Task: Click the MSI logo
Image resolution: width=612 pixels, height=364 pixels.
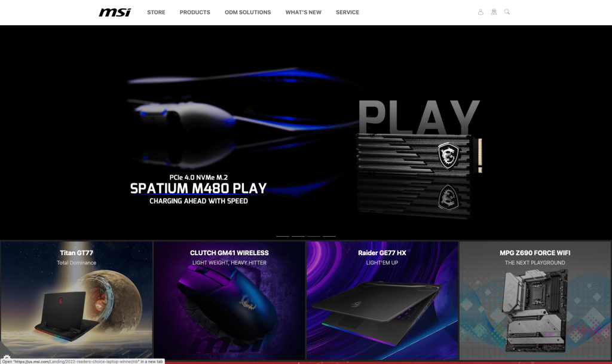Action: (x=115, y=13)
